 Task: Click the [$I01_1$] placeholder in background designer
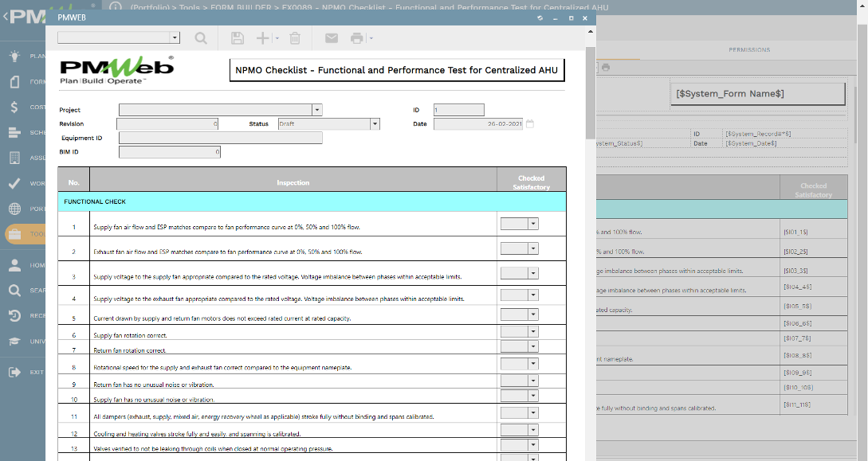click(x=795, y=232)
